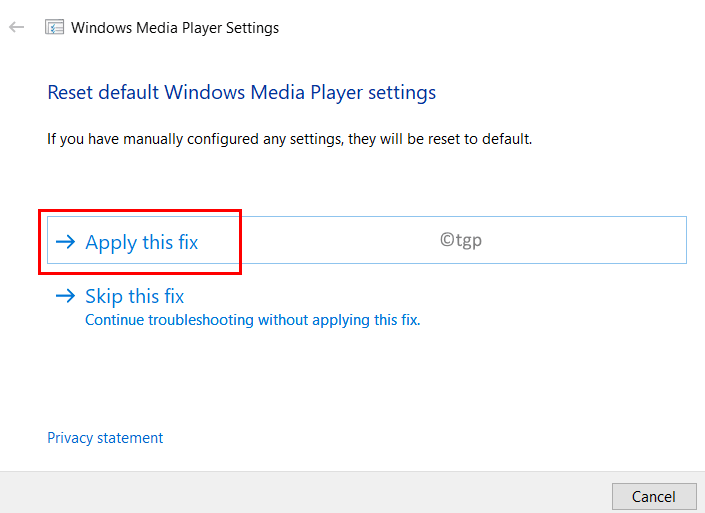The image size is (705, 513).
Task: Click the Windows Media Player Settings troubleshooter icon
Action: [54, 27]
